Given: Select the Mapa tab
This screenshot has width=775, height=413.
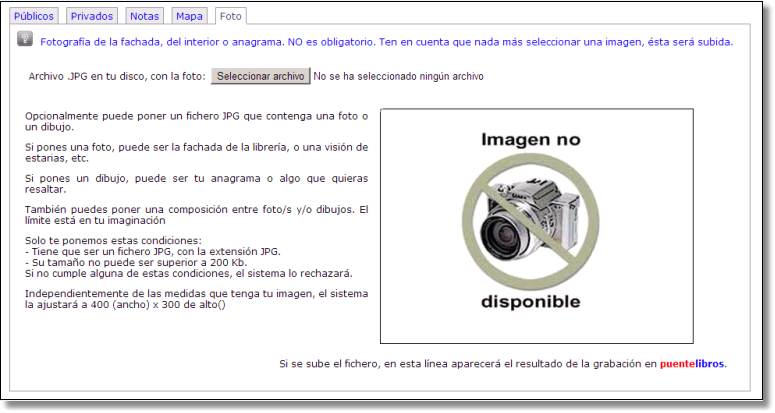Looking at the screenshot, I should coord(189,16).
